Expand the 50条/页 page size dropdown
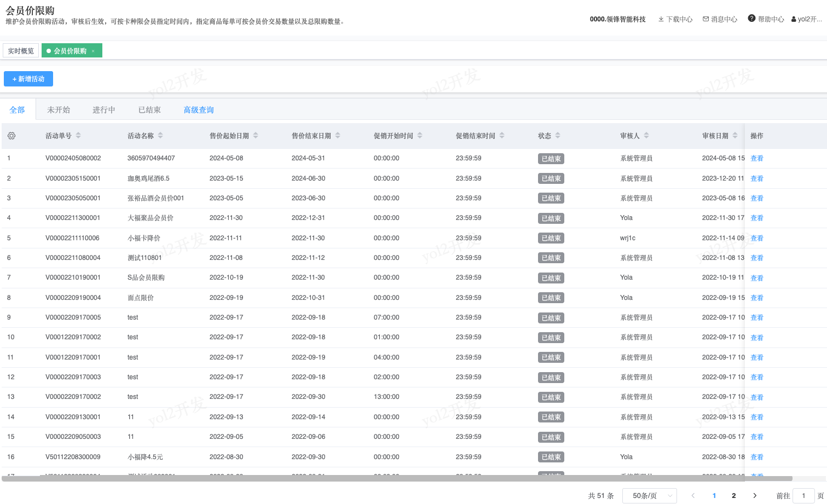The width and height of the screenshot is (827, 504). point(651,496)
